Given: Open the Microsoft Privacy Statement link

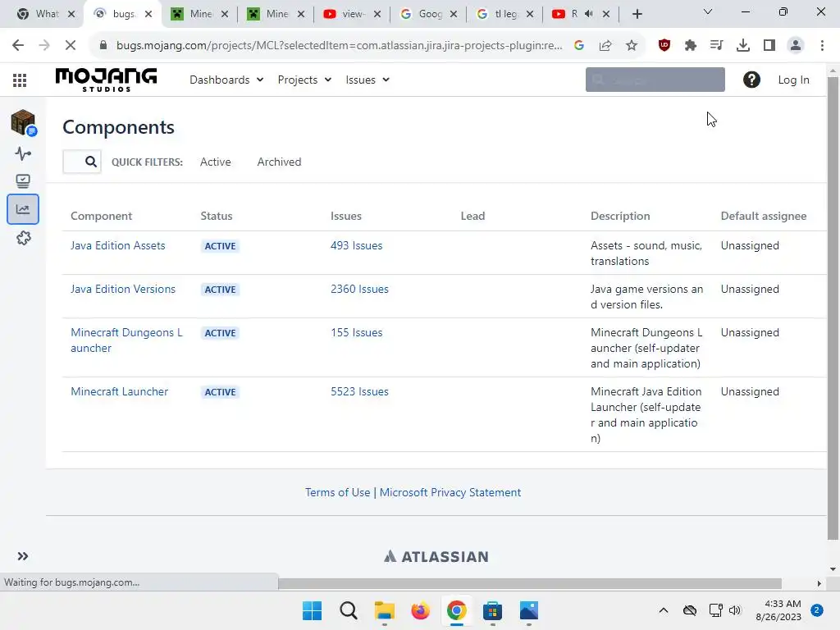Looking at the screenshot, I should pyautogui.click(x=450, y=492).
